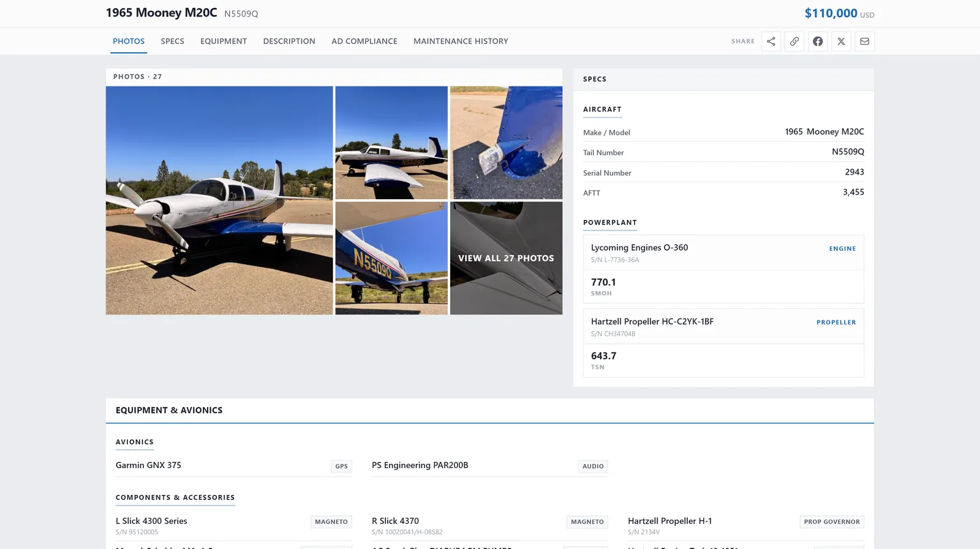Click View All 27 Photos
The height and width of the screenshot is (549, 980).
pyautogui.click(x=506, y=258)
